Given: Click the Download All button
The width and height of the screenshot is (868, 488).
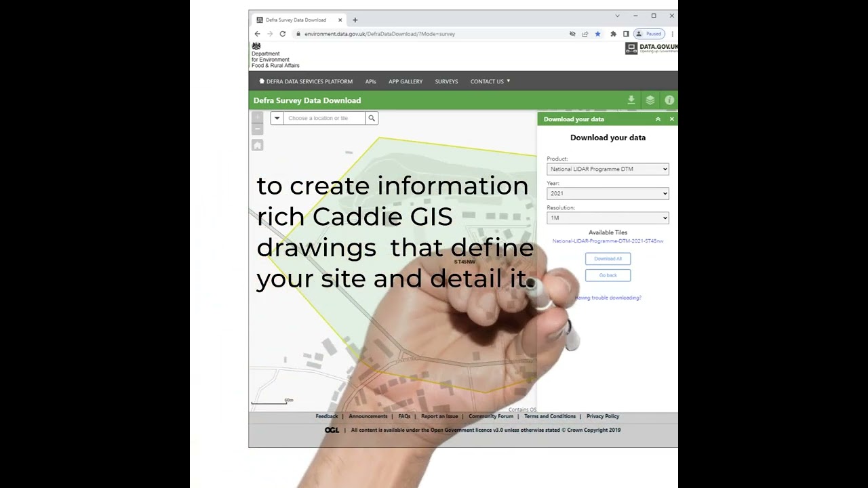Looking at the screenshot, I should (608, 259).
